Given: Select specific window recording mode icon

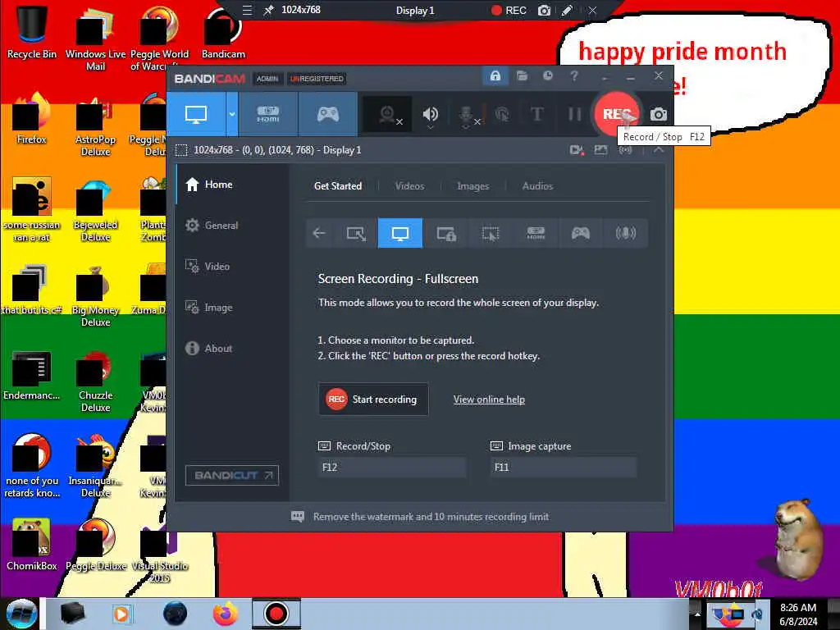Looking at the screenshot, I should point(445,233).
